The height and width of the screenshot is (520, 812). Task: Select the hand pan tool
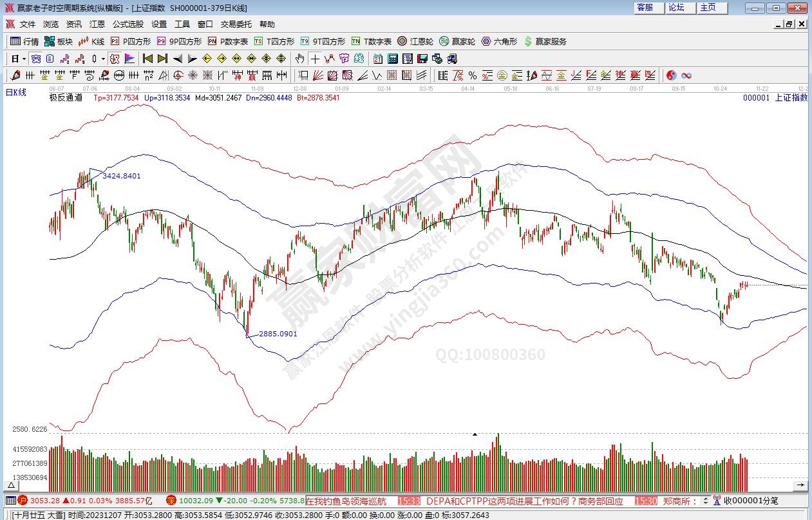[300, 59]
